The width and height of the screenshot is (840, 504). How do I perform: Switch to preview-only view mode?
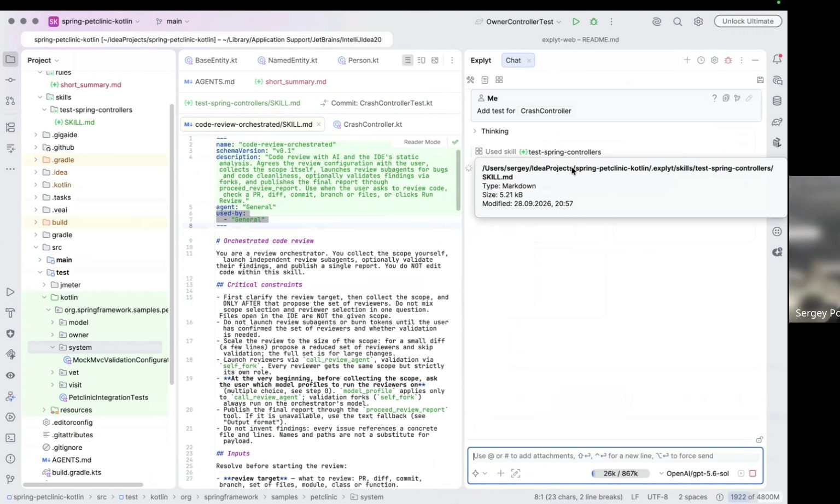tap(435, 60)
